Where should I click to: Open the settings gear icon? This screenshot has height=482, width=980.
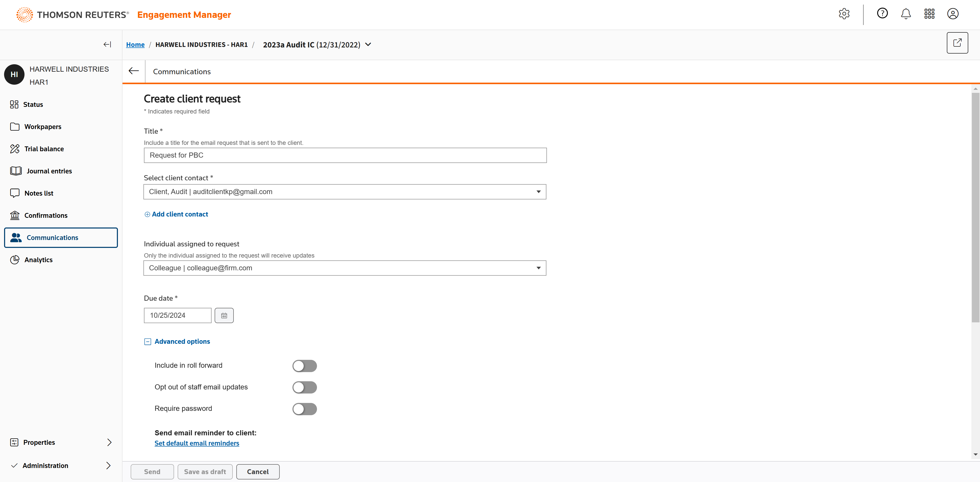pos(844,14)
